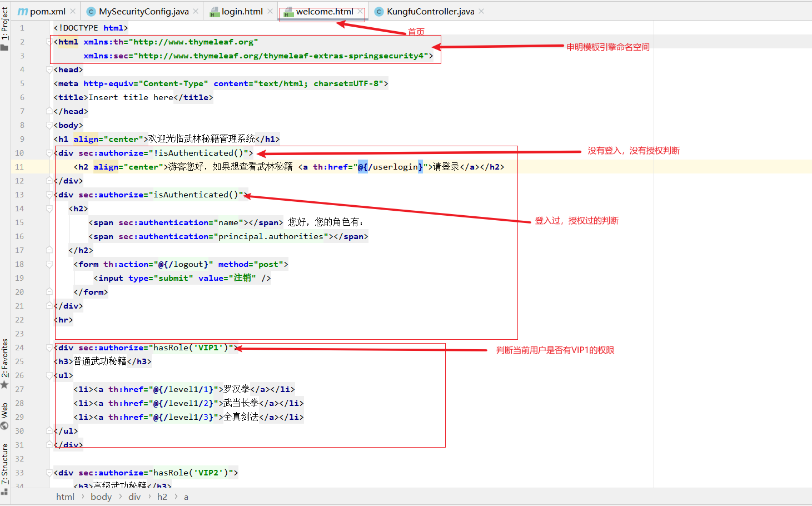The height and width of the screenshot is (506, 812).
Task: Click the '@{/level1/1}' link line for 罗汉拳
Action: tap(184, 389)
